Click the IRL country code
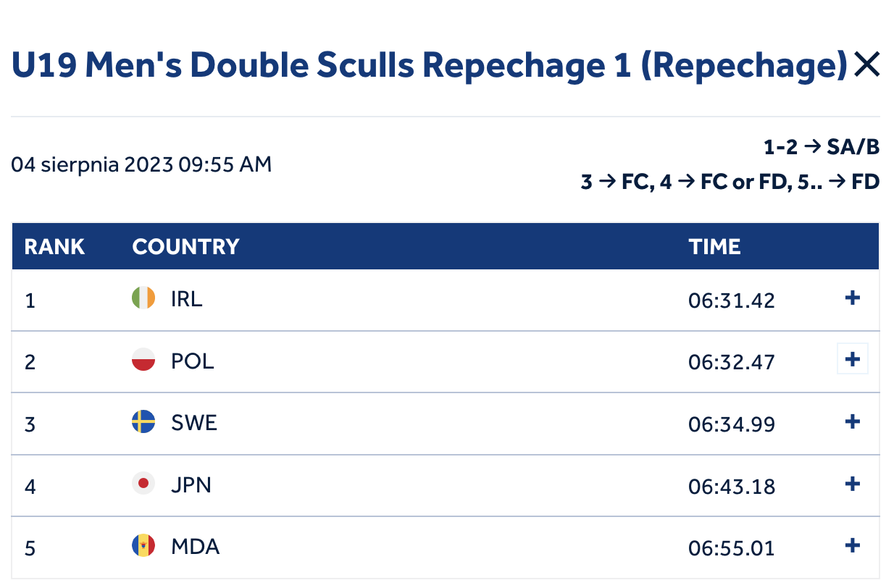894x588 pixels. (x=187, y=298)
